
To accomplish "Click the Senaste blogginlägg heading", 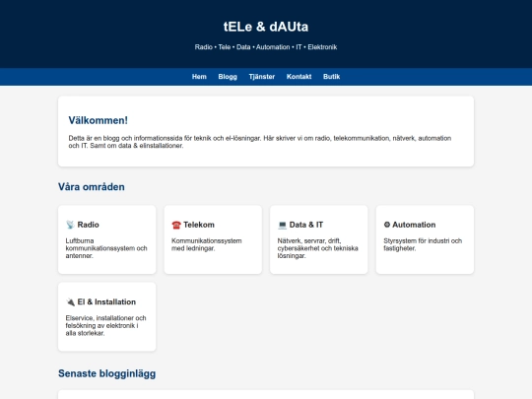I will [x=106, y=373].
